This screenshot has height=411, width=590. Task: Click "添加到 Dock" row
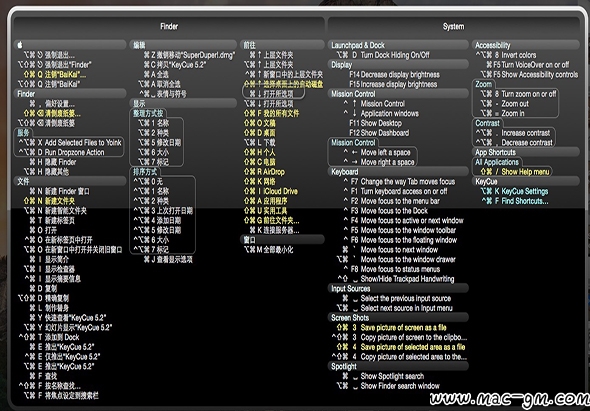(x=49, y=337)
